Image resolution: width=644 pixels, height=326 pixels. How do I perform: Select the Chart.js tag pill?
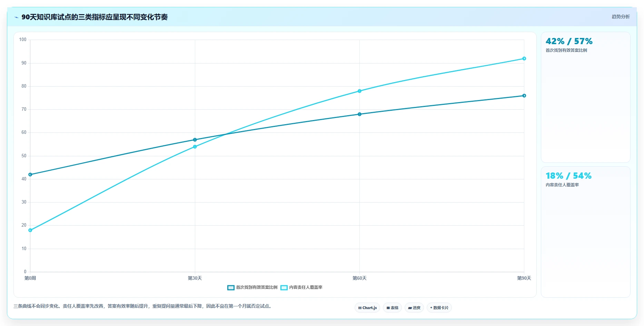tap(367, 308)
